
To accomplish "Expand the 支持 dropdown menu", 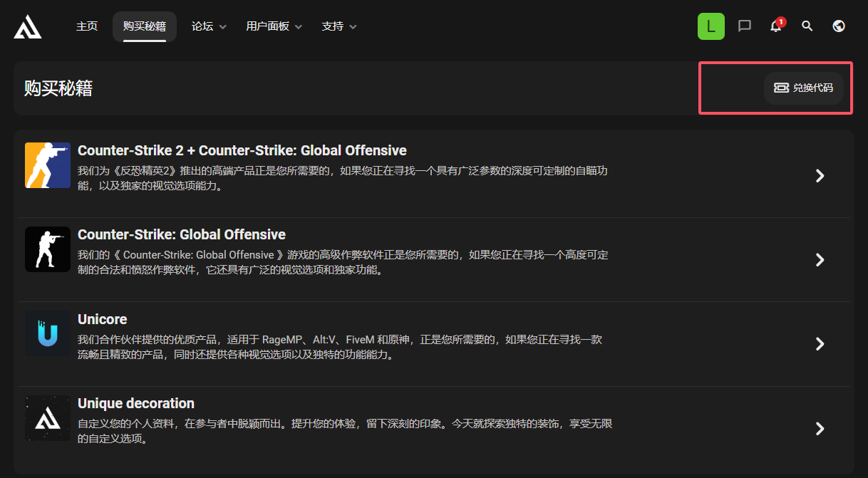I will click(339, 26).
